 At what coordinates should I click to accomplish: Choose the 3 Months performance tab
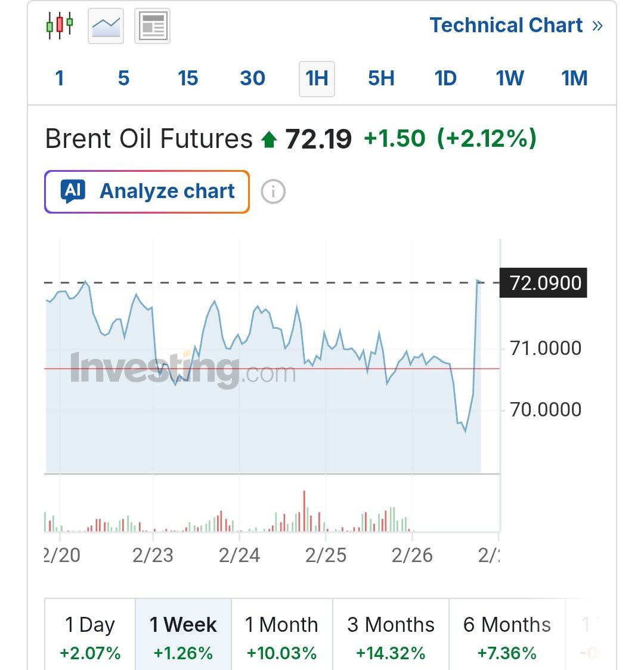tap(391, 636)
